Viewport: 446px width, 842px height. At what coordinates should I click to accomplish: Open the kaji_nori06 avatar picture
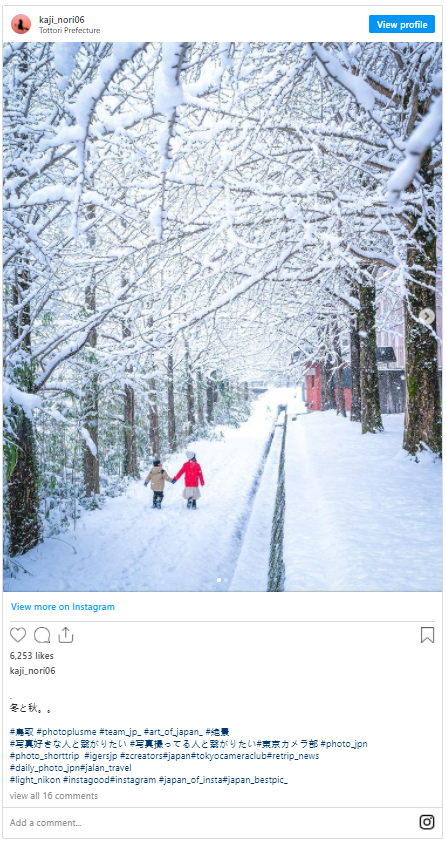pyautogui.click(x=21, y=24)
